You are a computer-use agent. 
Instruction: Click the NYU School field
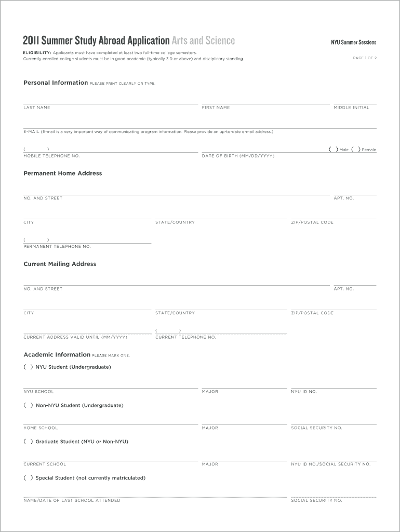(110, 384)
